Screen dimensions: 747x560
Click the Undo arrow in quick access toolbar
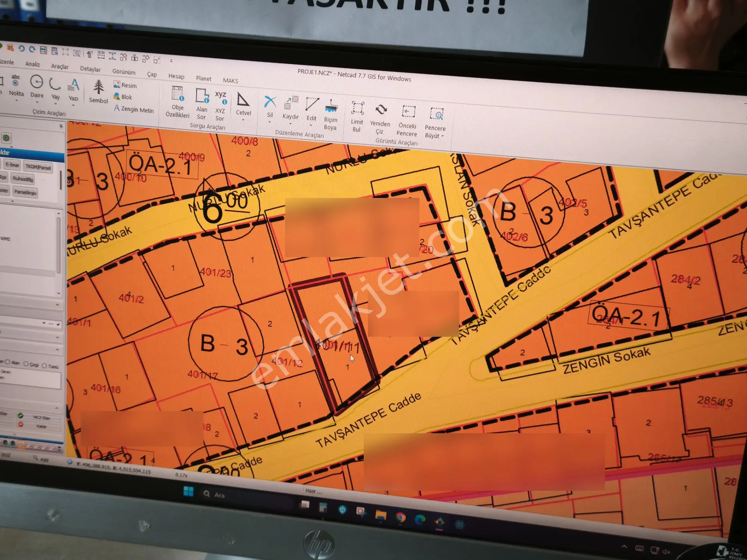[21, 49]
